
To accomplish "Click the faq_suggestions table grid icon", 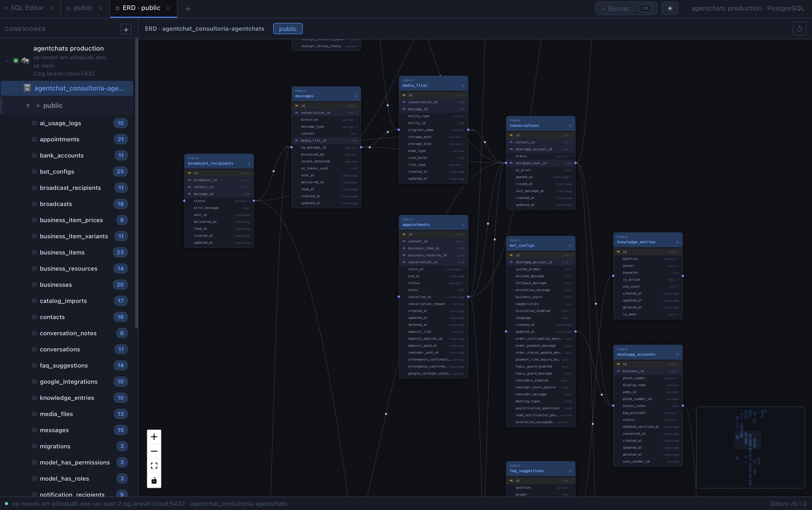I will coord(570,471).
